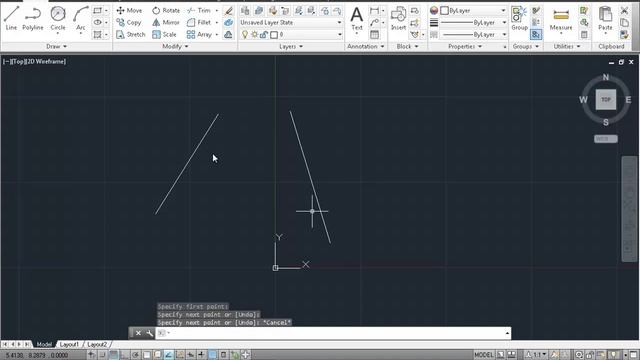Toggle layer freeze sun icon
640x360 pixels.
[x=254, y=35]
